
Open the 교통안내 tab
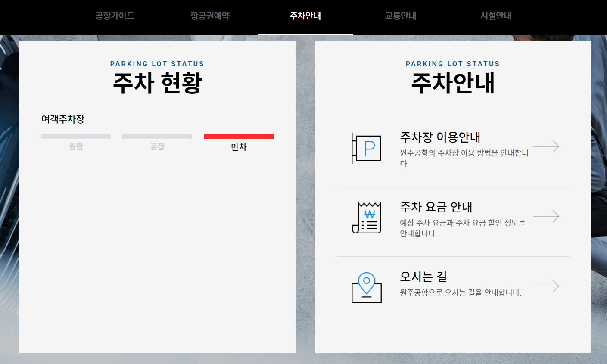pyautogui.click(x=400, y=16)
